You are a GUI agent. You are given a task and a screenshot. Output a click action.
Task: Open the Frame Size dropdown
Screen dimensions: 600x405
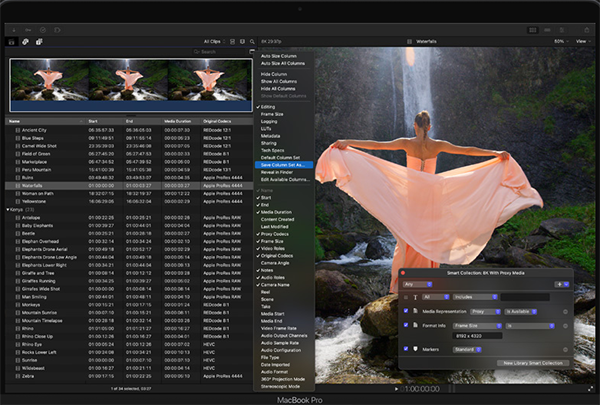coord(478,326)
